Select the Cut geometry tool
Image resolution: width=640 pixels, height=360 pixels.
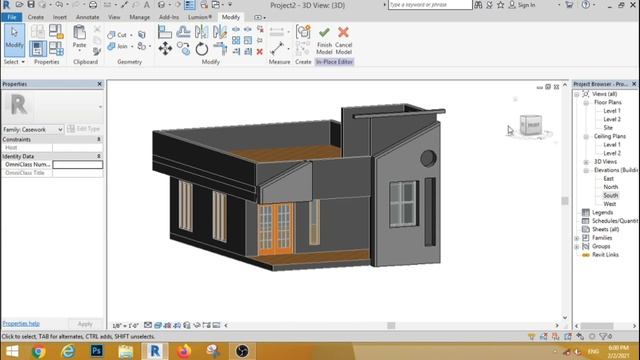pyautogui.click(x=117, y=35)
